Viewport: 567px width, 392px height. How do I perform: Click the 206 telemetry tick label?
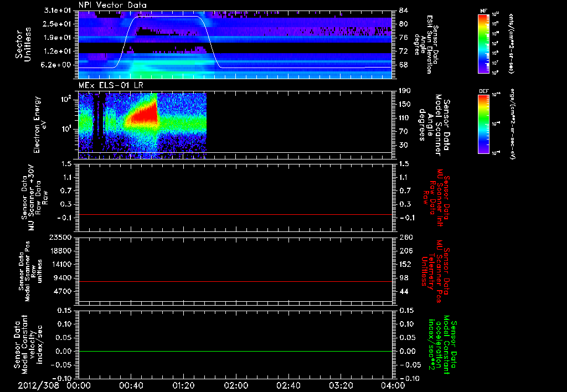coord(405,251)
